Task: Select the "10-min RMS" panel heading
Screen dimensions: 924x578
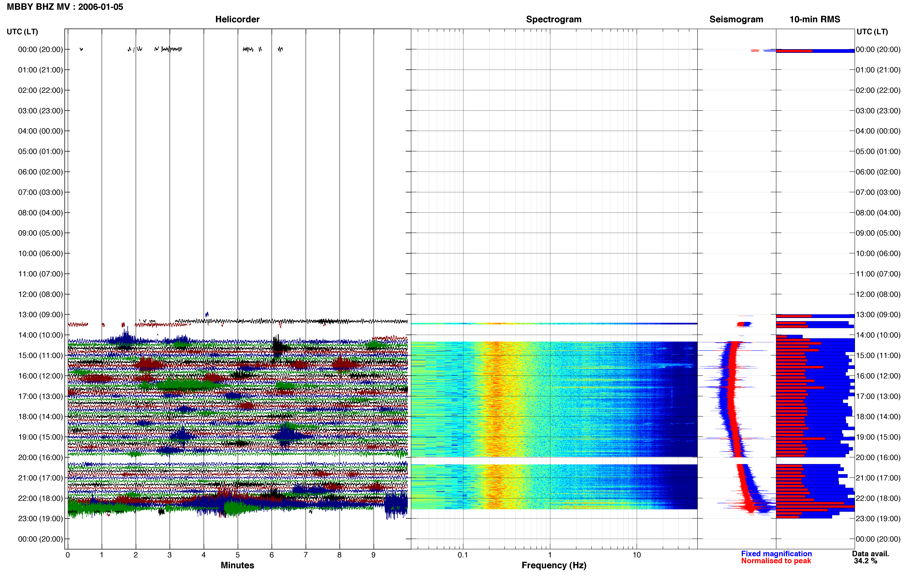Action: 815,20
